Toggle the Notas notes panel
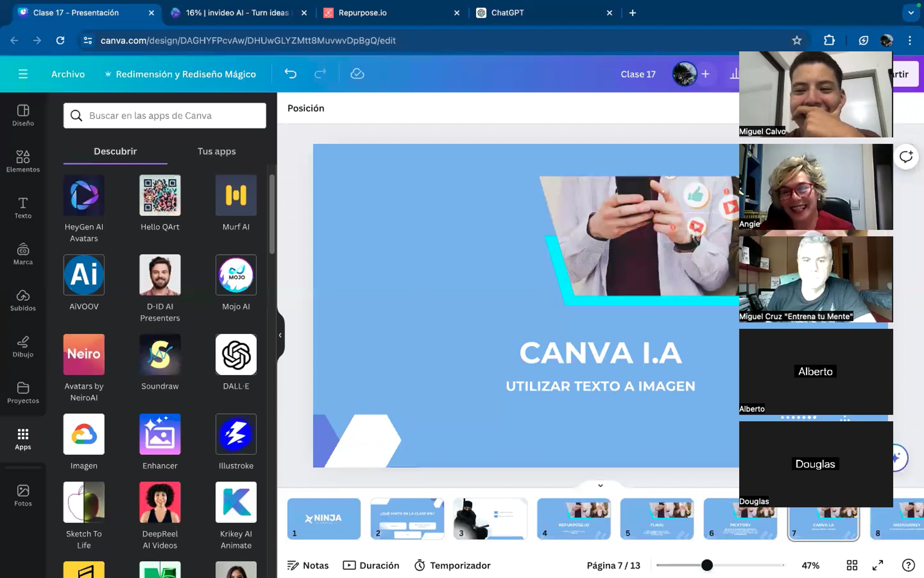Screen dimensions: 924x578 click(x=308, y=565)
